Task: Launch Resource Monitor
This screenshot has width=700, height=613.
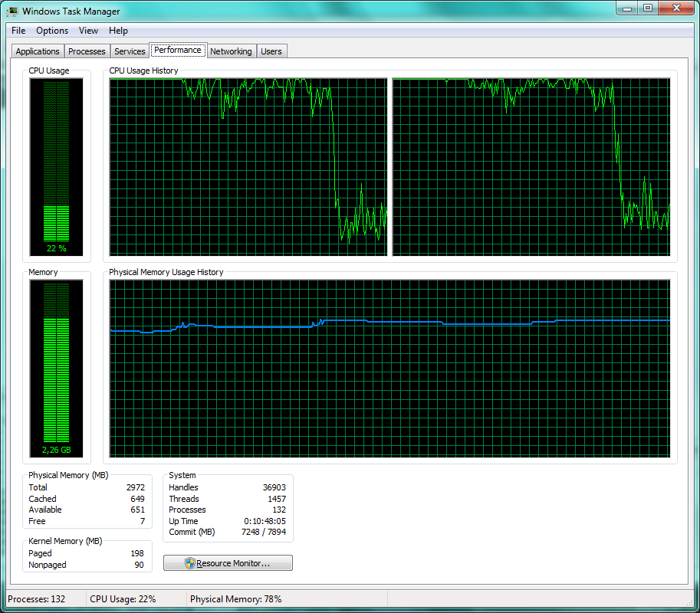Action: tap(227, 562)
